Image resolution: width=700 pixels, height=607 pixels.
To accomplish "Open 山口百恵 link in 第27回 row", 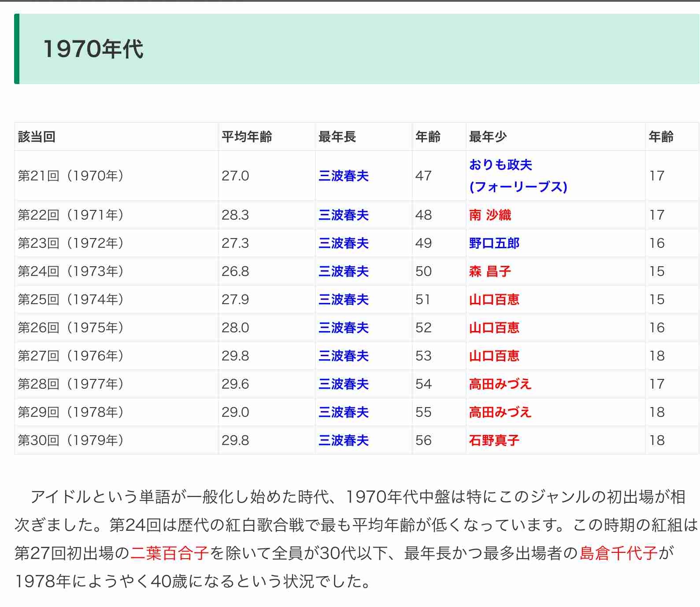I will click(x=494, y=356).
